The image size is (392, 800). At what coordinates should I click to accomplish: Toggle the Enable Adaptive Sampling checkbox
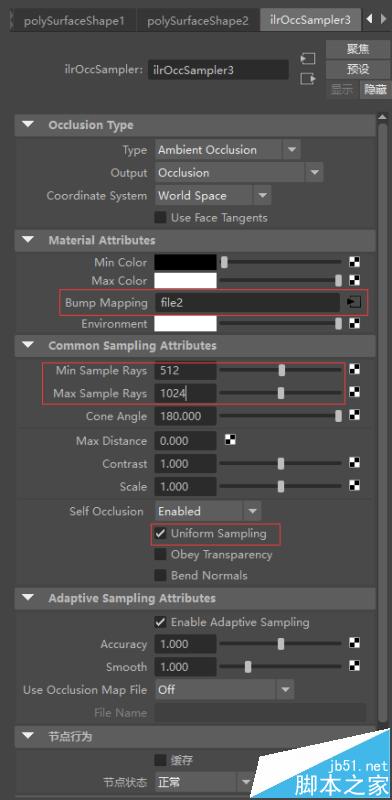tap(160, 622)
